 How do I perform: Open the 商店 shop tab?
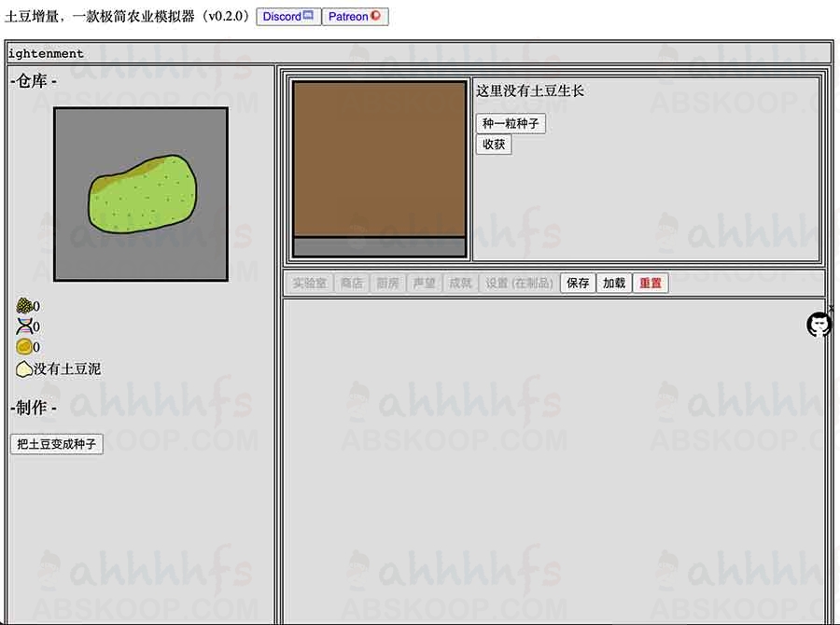coord(351,283)
